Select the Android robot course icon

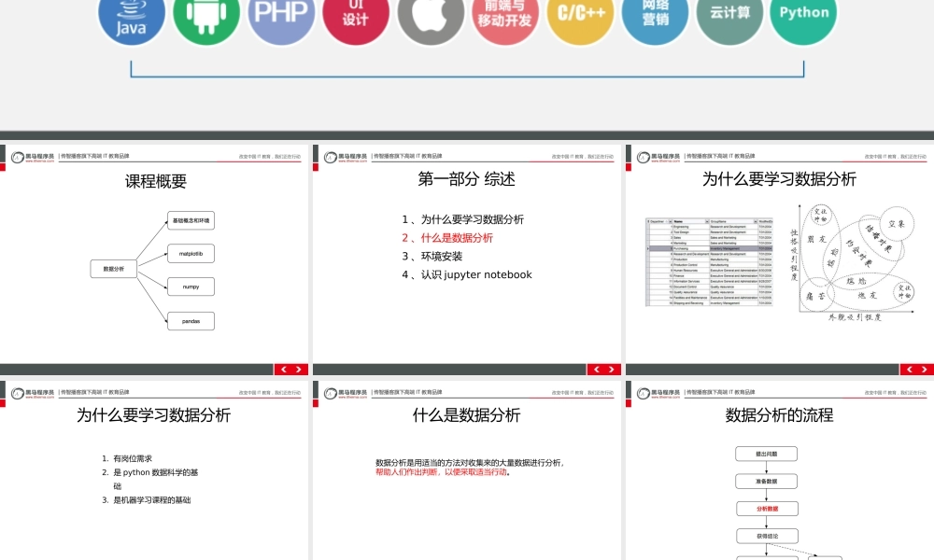[x=206, y=16]
